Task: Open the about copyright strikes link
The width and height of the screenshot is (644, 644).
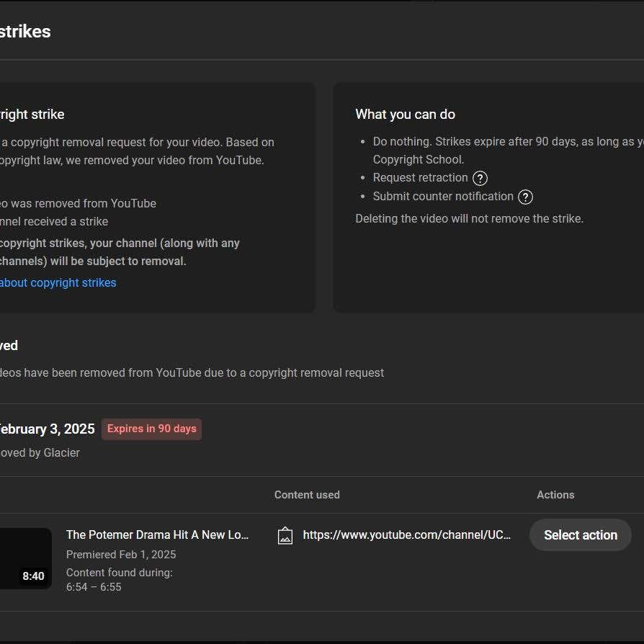Action: click(x=58, y=283)
